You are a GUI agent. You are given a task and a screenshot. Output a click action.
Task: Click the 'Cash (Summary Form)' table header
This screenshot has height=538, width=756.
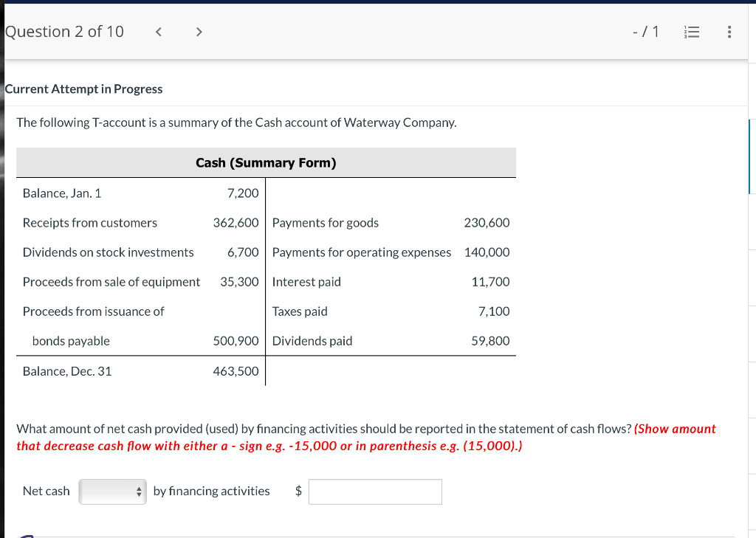266,163
